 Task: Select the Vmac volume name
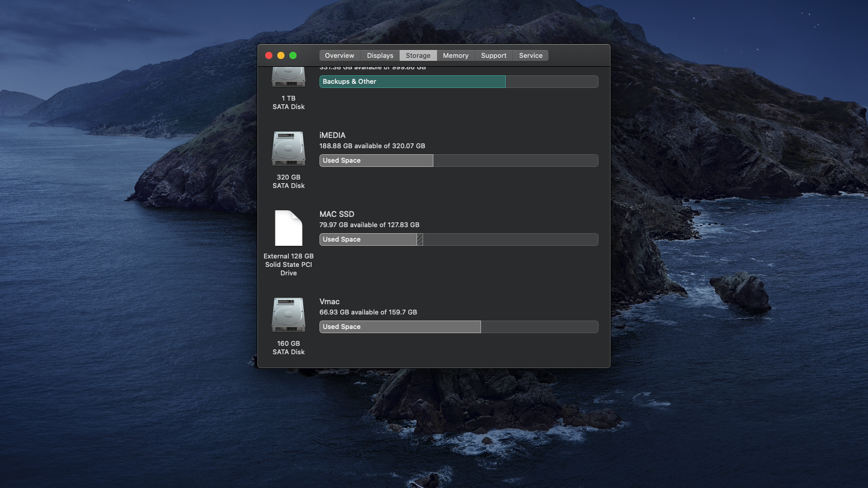(x=330, y=301)
